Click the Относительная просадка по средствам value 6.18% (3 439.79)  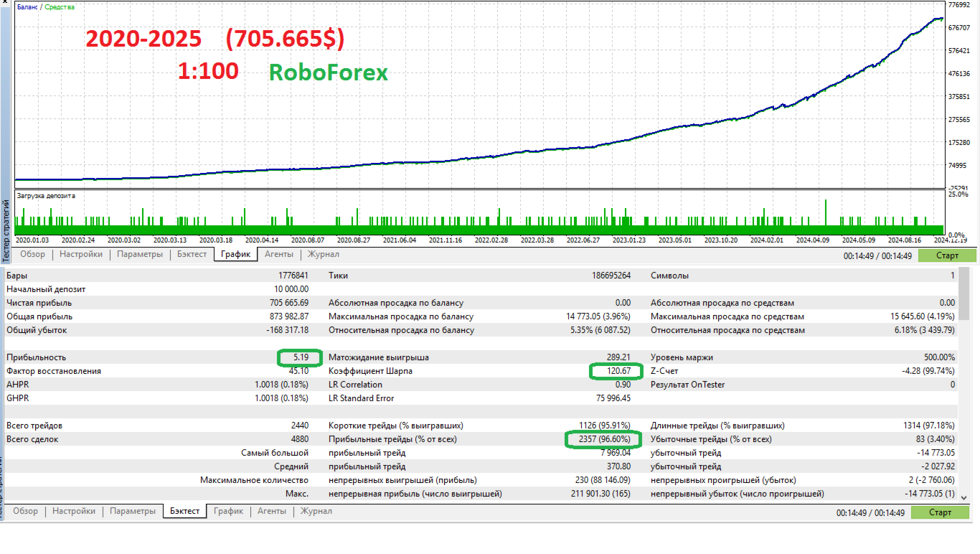(x=924, y=330)
